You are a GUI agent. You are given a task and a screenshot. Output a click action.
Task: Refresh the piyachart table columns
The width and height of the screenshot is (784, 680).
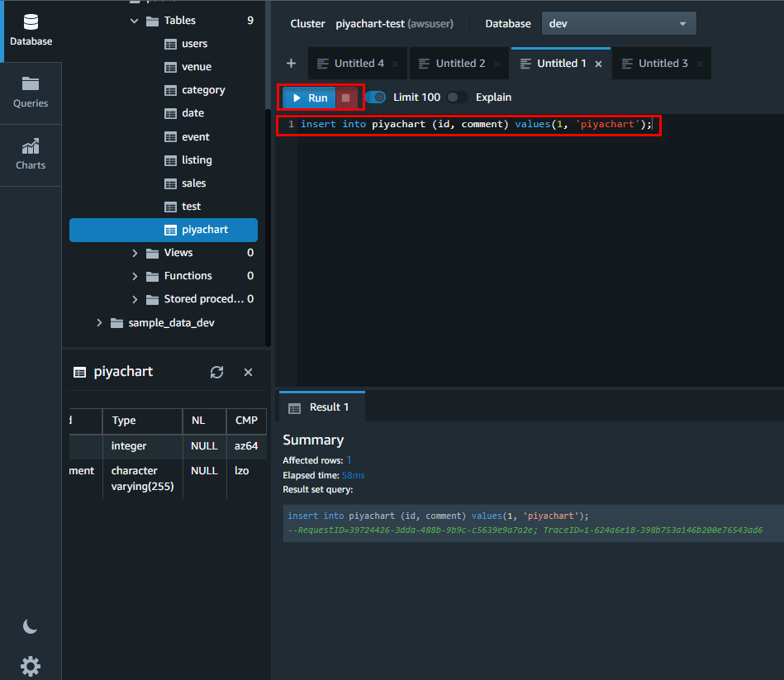point(216,372)
